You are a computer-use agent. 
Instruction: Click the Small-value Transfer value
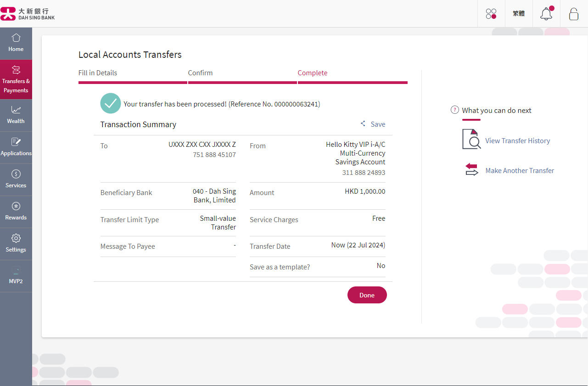(x=218, y=223)
